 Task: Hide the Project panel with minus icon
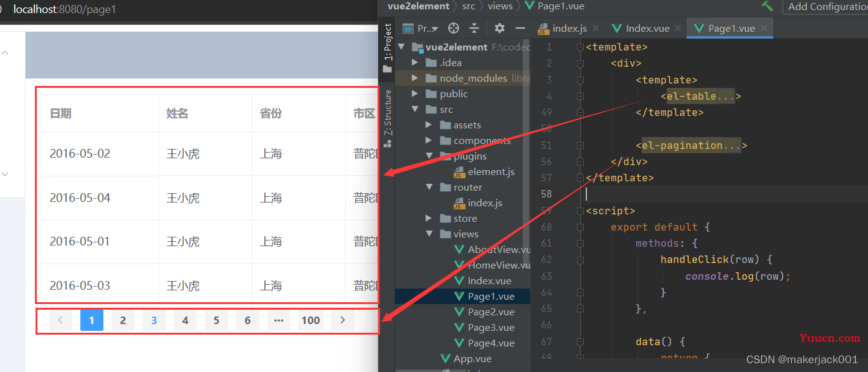click(520, 28)
